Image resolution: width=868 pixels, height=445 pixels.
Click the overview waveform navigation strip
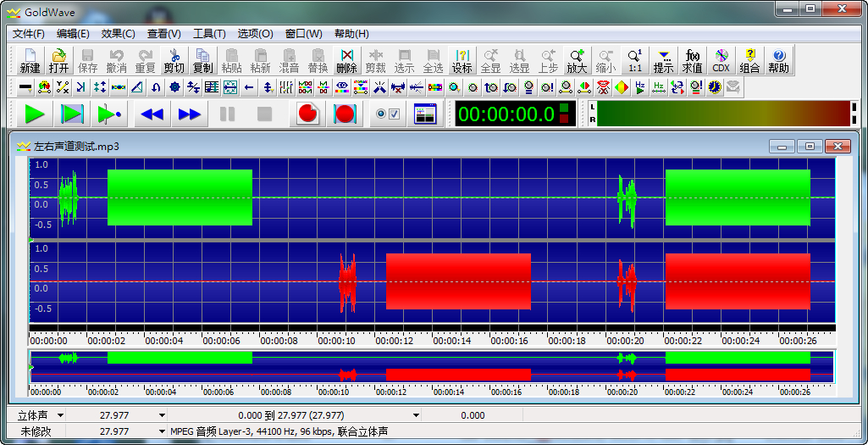[432, 367]
